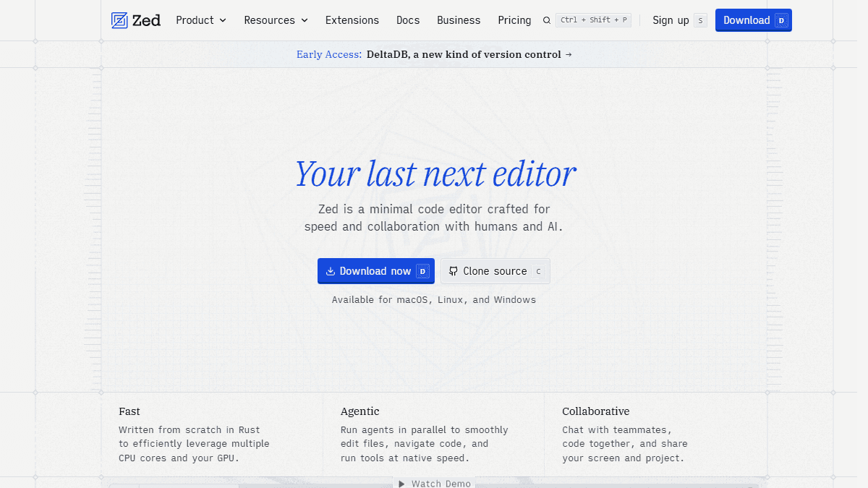Click the Watch Demo play icon
Screen dimensions: 868x488
click(402, 484)
